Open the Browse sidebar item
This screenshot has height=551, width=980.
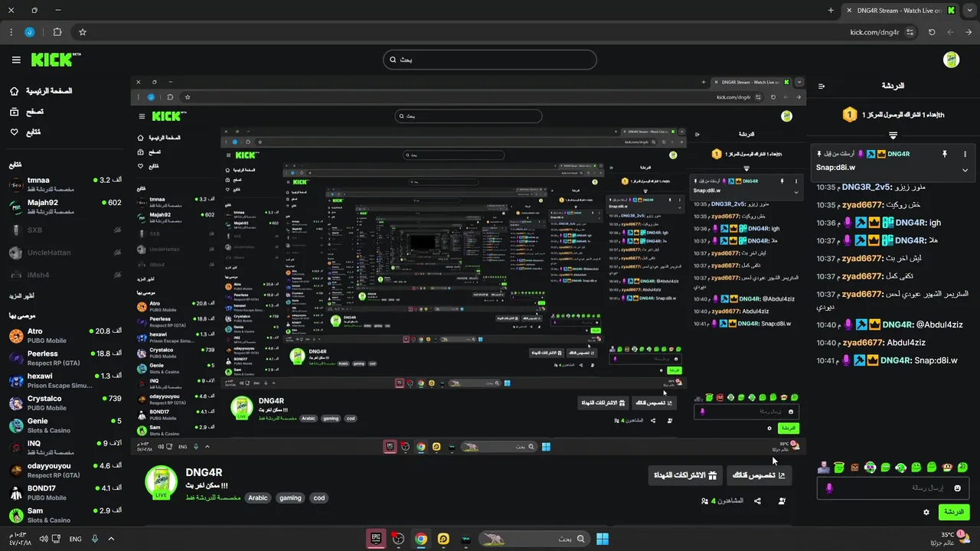27,112
